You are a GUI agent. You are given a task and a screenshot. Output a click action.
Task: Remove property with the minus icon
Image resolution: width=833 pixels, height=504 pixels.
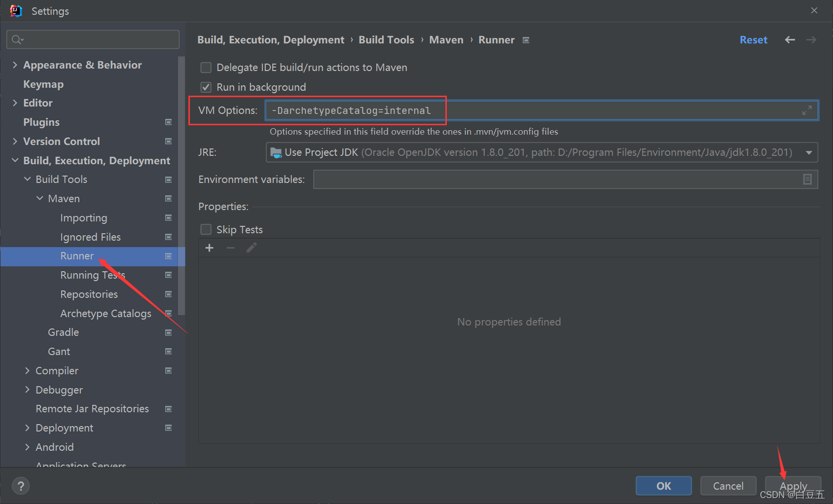click(230, 248)
